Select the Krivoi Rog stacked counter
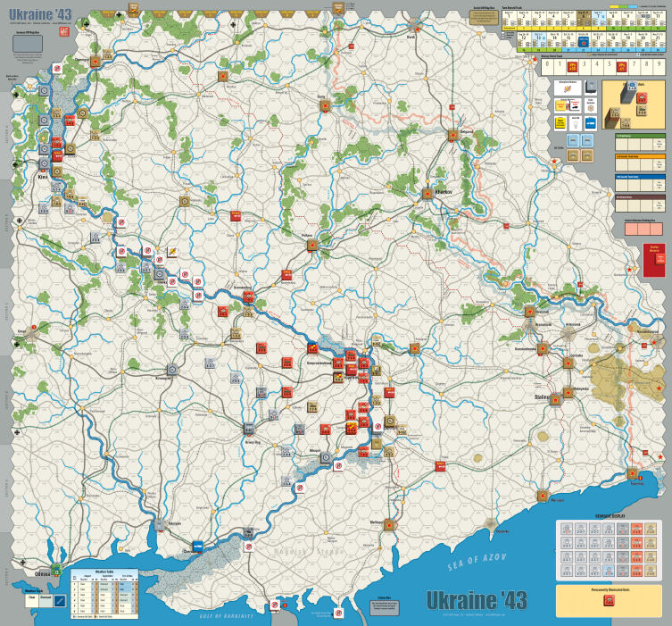This screenshot has height=626, width=672. [249, 428]
